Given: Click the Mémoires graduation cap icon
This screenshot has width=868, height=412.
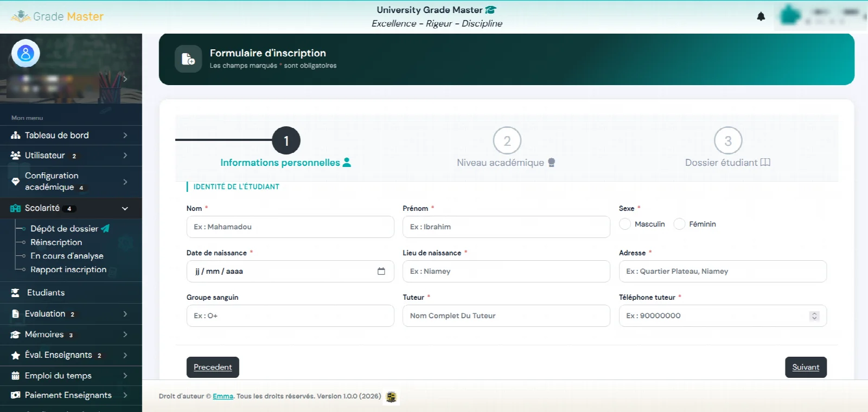Looking at the screenshot, I should 16,334.
